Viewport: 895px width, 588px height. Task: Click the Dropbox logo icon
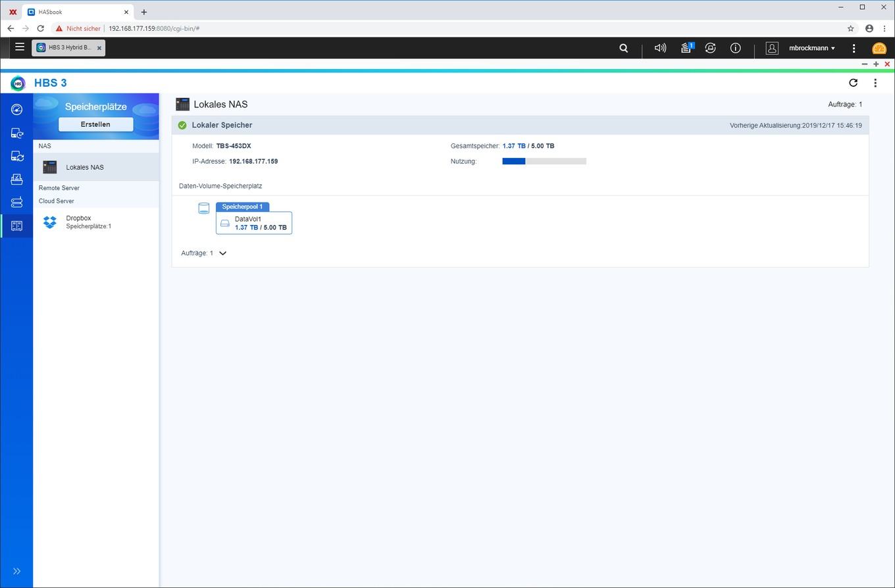[50, 222]
